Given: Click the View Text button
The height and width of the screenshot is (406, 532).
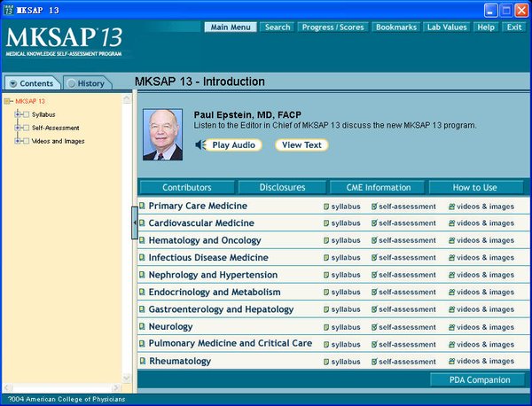Looking at the screenshot, I should point(301,145).
